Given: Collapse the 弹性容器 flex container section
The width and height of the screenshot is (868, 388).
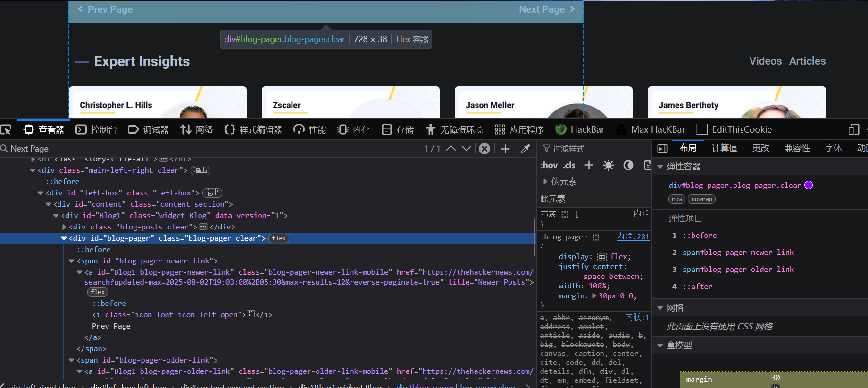Looking at the screenshot, I should tap(660, 167).
